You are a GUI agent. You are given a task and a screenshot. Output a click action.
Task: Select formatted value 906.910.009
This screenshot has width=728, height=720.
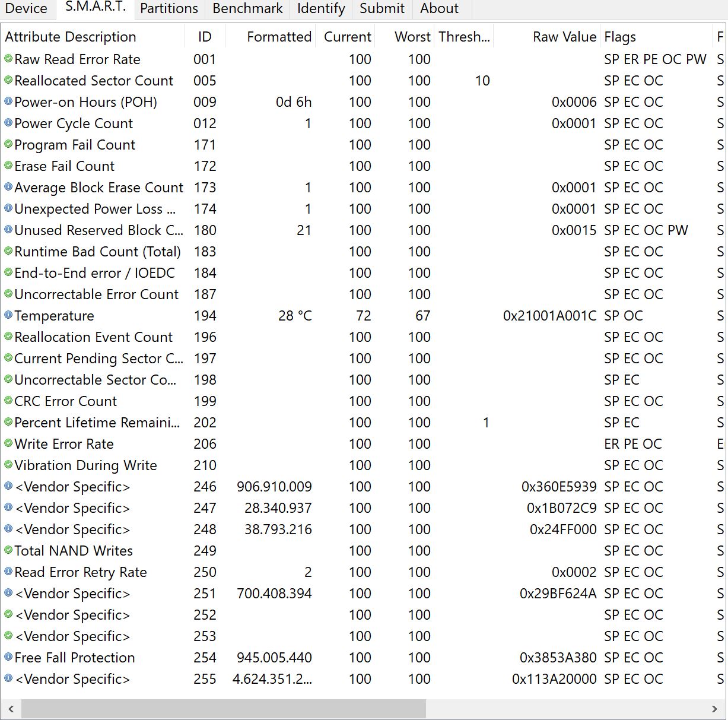[x=274, y=487]
